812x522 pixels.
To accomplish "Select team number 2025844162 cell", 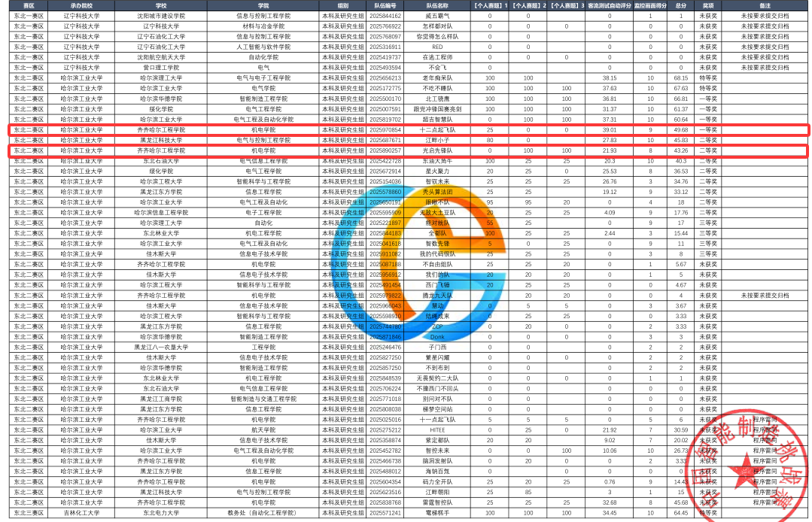I will pos(385,15).
